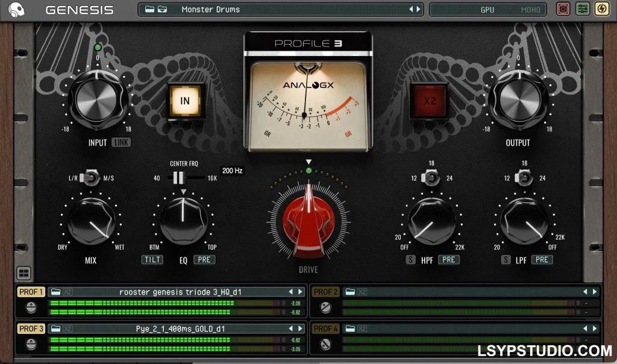Previous profile arrow in PROF 1 slot
The height and width of the screenshot is (364, 617).
tap(291, 292)
